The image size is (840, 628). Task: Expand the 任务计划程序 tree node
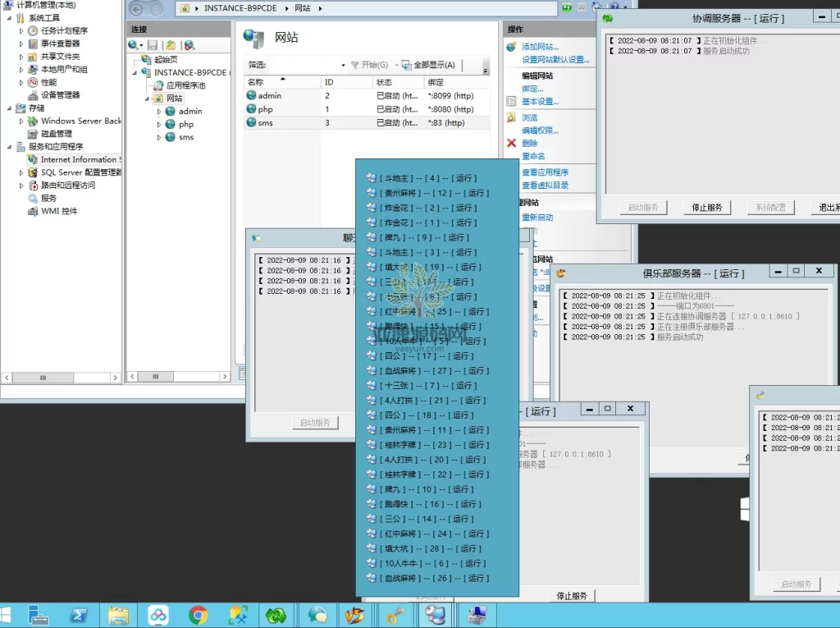tap(22, 30)
